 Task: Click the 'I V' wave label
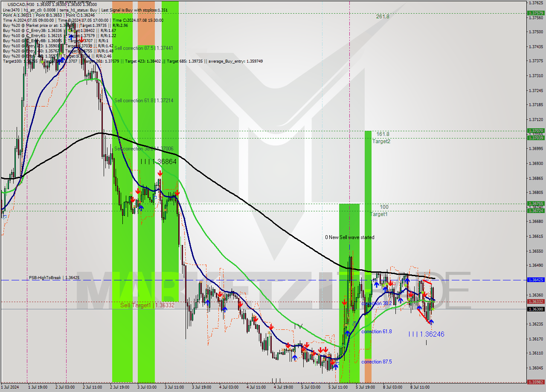click(299, 326)
